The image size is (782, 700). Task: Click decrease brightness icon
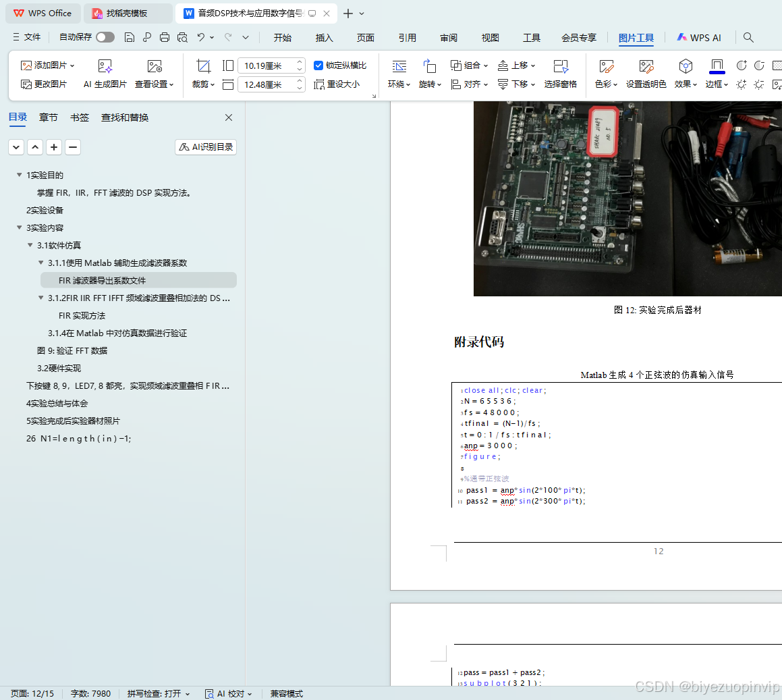pyautogui.click(x=759, y=84)
